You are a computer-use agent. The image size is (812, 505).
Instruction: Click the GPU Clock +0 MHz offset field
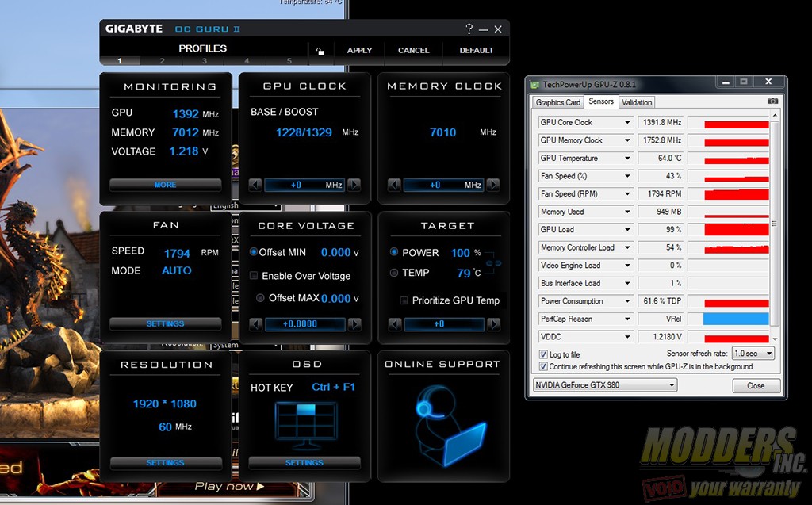[304, 185]
